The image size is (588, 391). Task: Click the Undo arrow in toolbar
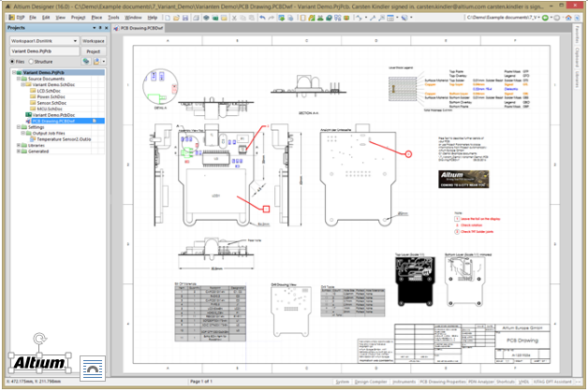tap(262, 18)
